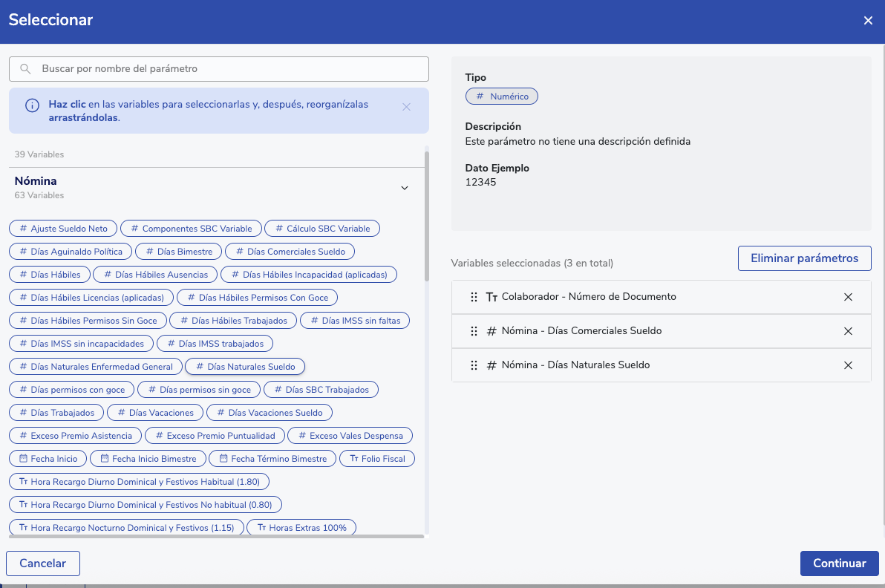Remove Colaborador - Número de Documento selection

[x=848, y=297]
